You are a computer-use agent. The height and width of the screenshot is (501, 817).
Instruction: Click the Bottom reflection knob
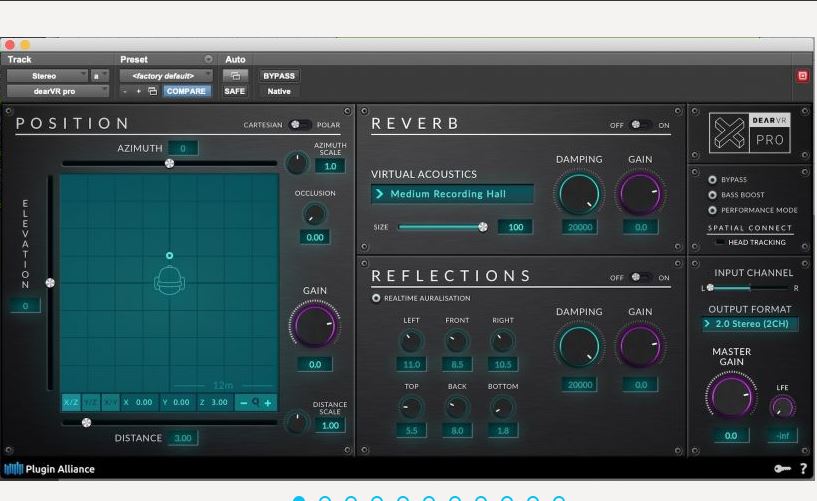click(503, 408)
